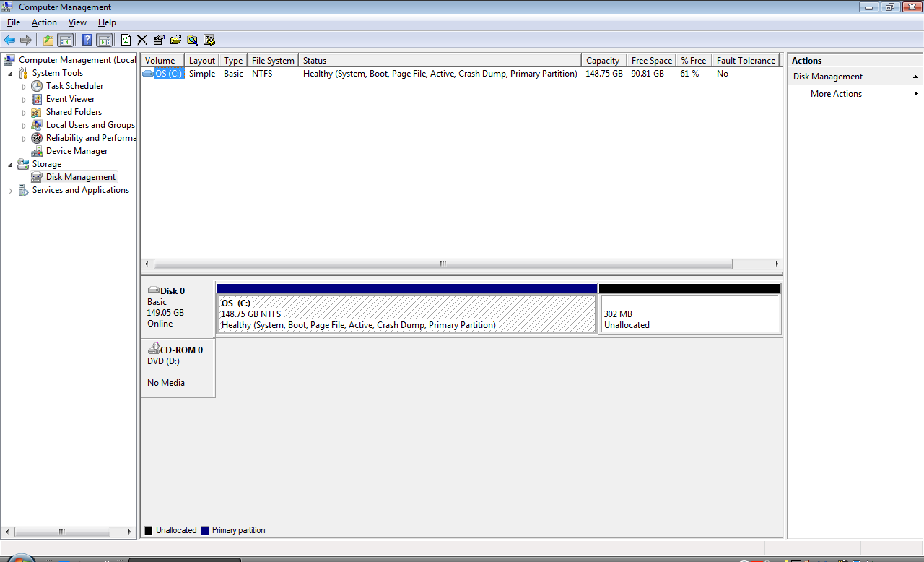Open the Action menu
The height and width of the screenshot is (562, 924).
click(x=44, y=22)
